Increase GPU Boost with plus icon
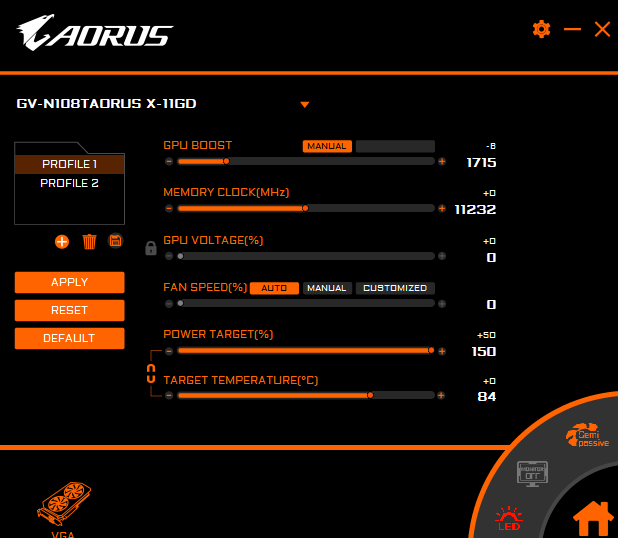This screenshot has width=618, height=538. coord(442,162)
